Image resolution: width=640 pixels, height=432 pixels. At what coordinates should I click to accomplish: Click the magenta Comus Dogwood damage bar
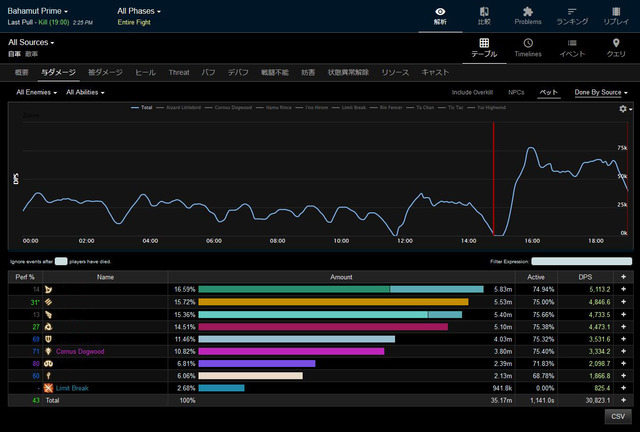tap(291, 351)
